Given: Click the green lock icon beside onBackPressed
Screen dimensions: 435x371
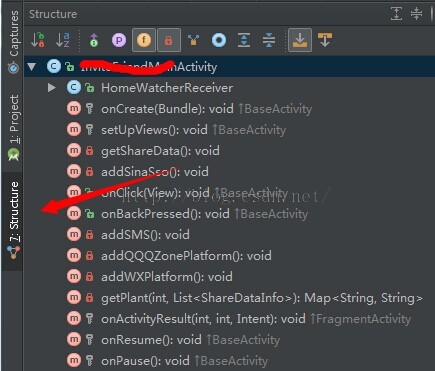Looking at the screenshot, I should (x=89, y=214).
